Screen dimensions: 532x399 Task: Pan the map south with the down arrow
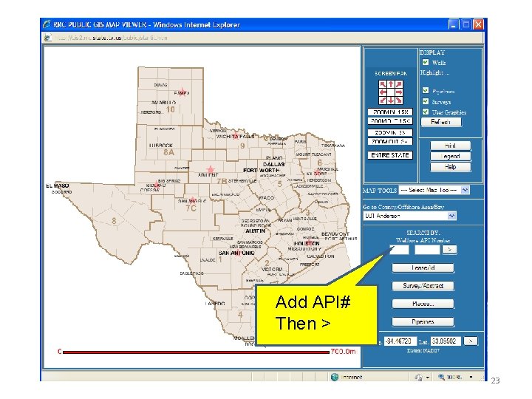pyautogui.click(x=391, y=100)
